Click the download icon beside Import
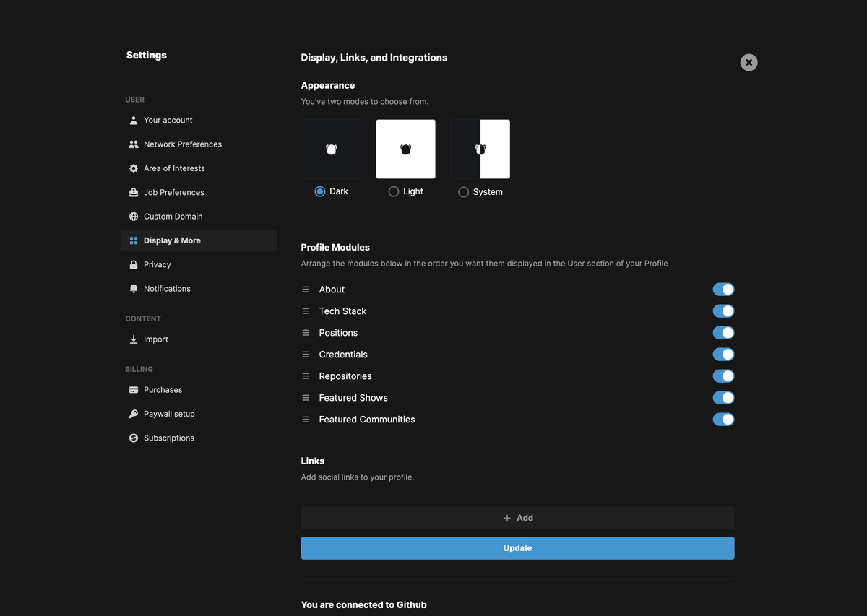The width and height of the screenshot is (867, 616). pyautogui.click(x=134, y=339)
